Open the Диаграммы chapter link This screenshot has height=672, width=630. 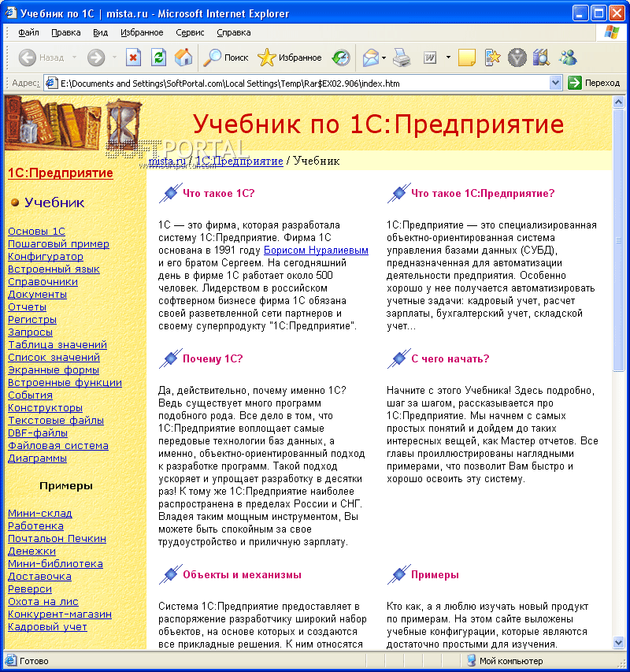[37, 459]
